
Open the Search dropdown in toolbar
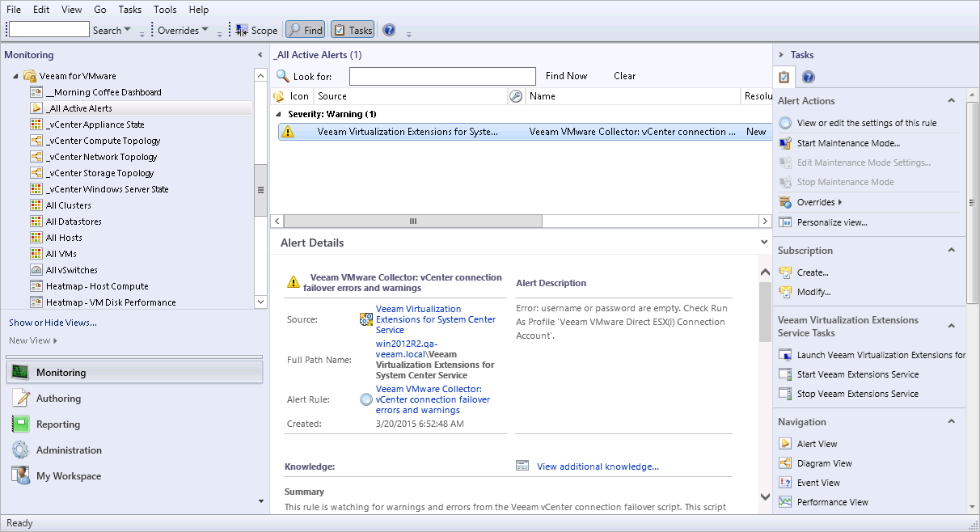pyautogui.click(x=112, y=31)
